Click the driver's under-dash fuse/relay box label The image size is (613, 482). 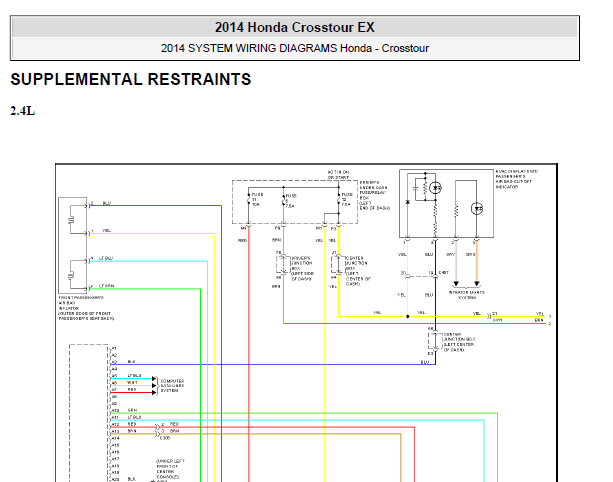375,195
